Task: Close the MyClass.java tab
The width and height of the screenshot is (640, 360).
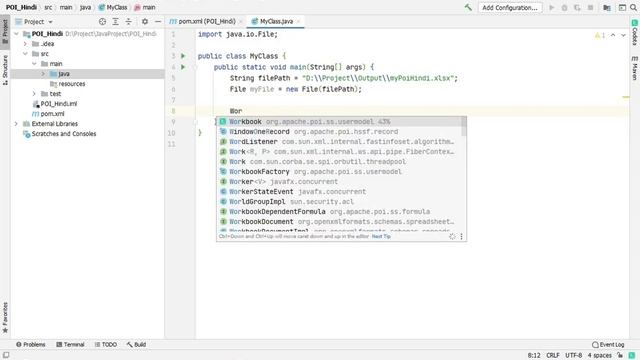Action: coord(299,21)
